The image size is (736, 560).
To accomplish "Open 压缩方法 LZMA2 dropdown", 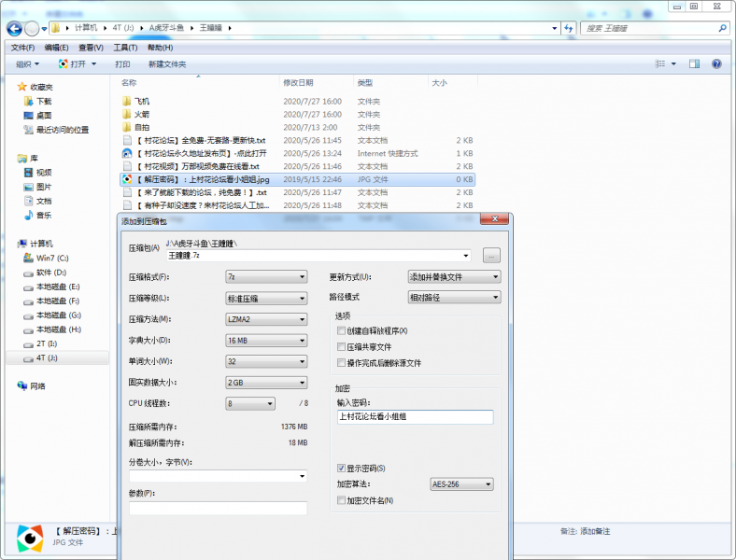I will coord(266,319).
